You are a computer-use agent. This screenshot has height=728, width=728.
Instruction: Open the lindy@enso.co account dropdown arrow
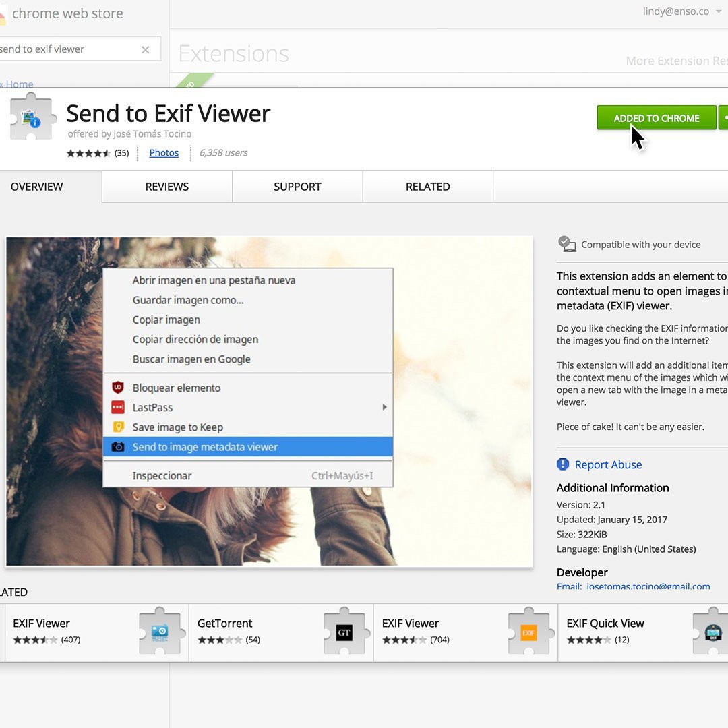click(719, 11)
